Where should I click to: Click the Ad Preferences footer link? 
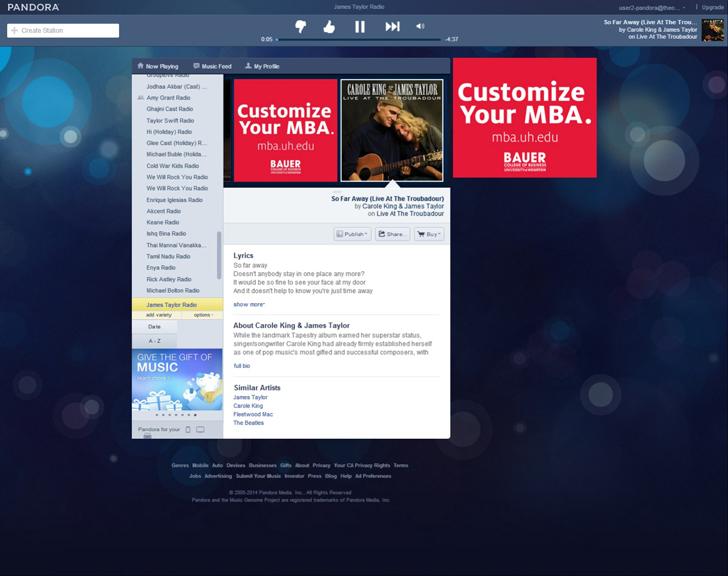373,476
